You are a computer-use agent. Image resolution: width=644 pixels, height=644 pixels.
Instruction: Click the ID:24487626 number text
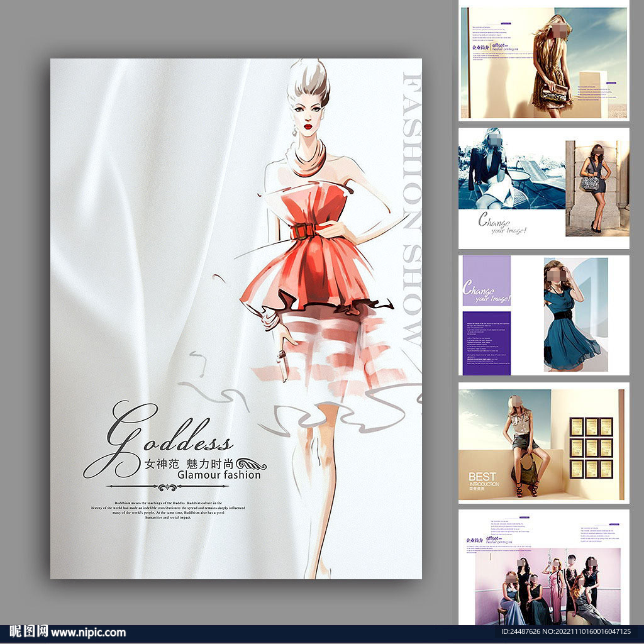click(x=521, y=631)
